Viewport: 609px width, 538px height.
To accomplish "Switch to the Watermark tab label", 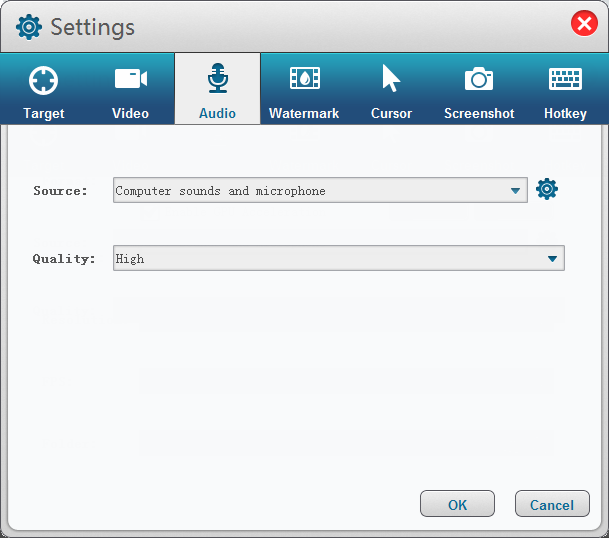I will pos(304,113).
